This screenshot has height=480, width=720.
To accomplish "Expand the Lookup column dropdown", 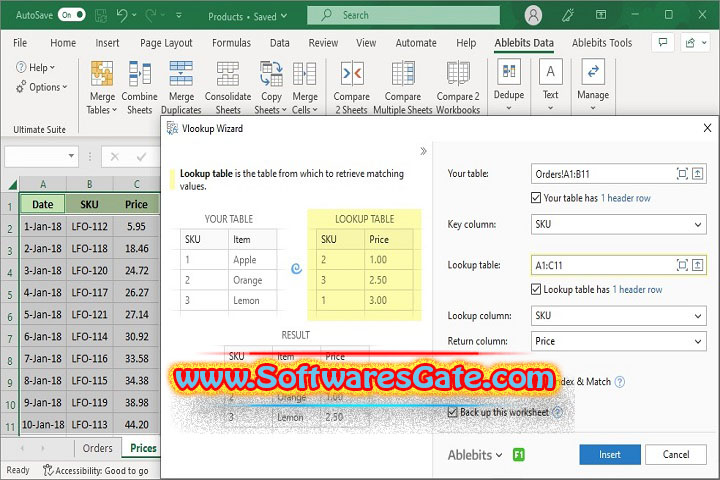I will pos(698,316).
